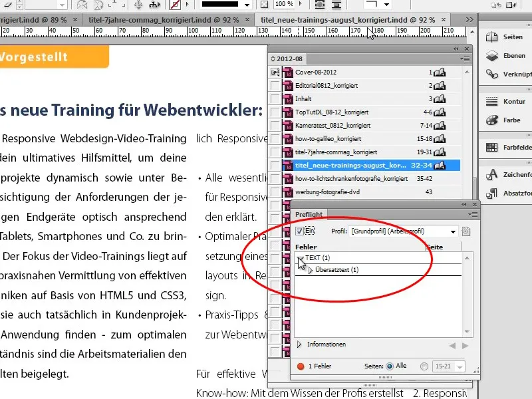532x399 pixels.
Task: Click the red 1 Fehler status indicator
Action: point(301,366)
